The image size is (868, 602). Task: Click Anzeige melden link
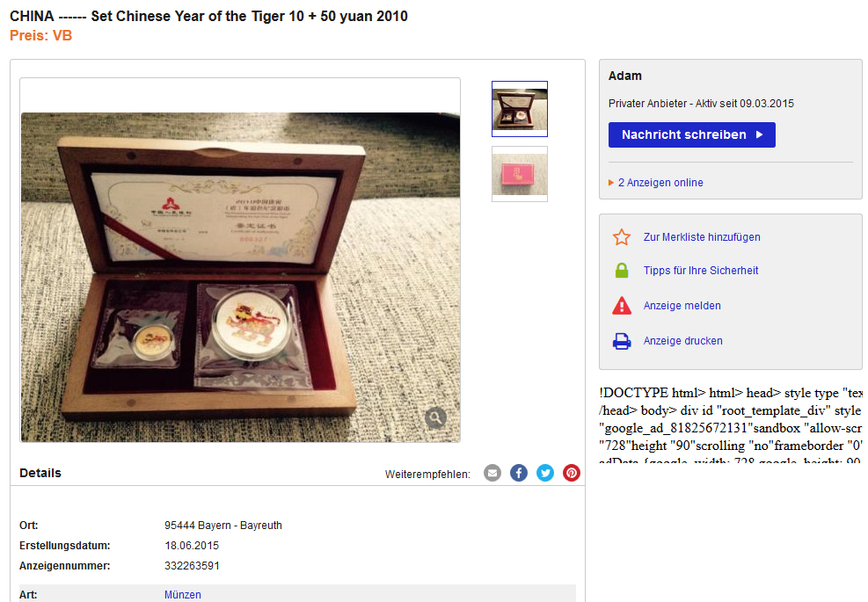[682, 306]
